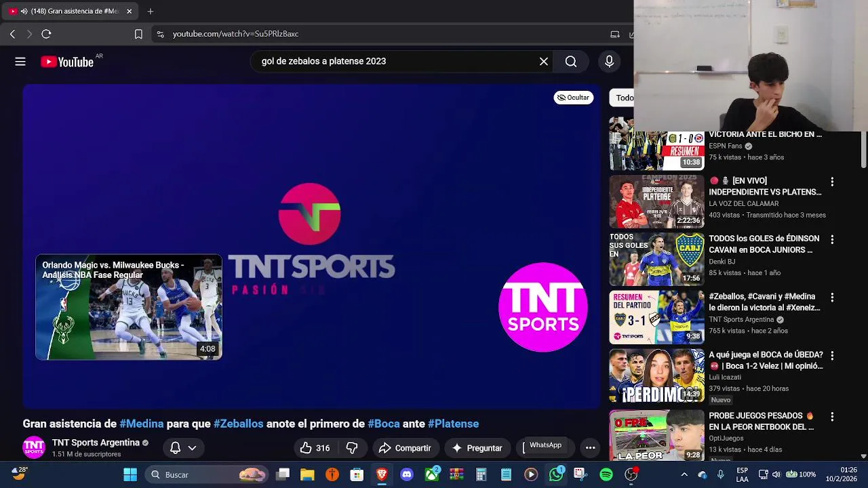Open File Explorer from the taskbar

(x=307, y=474)
